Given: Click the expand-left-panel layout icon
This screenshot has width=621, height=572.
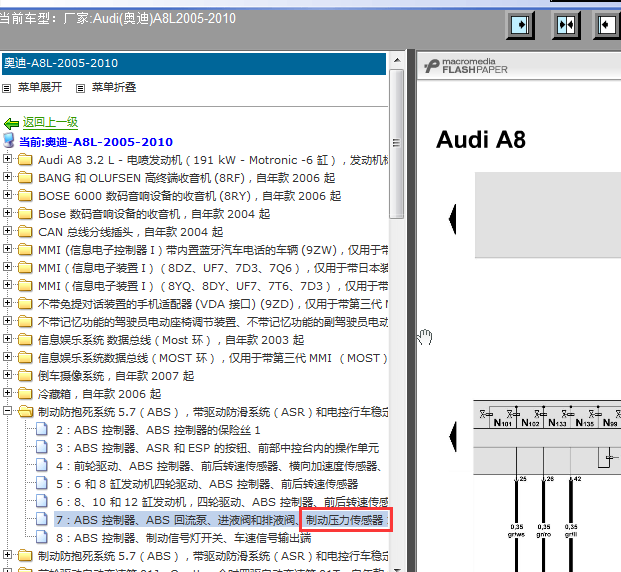Looking at the screenshot, I should (x=607, y=25).
